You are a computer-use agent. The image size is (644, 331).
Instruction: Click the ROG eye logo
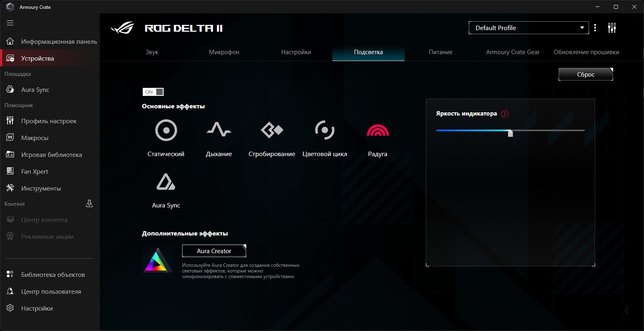[122, 28]
